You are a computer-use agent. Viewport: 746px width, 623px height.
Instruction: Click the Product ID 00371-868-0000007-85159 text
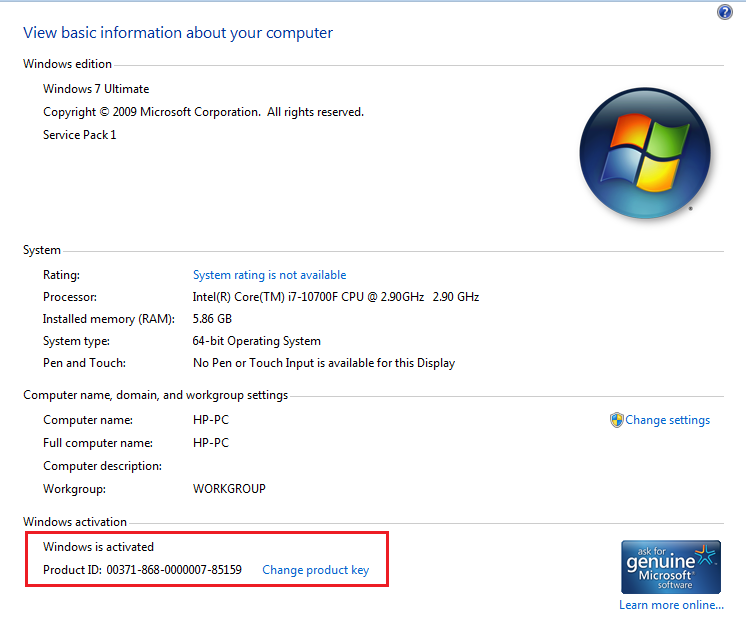[x=142, y=570]
